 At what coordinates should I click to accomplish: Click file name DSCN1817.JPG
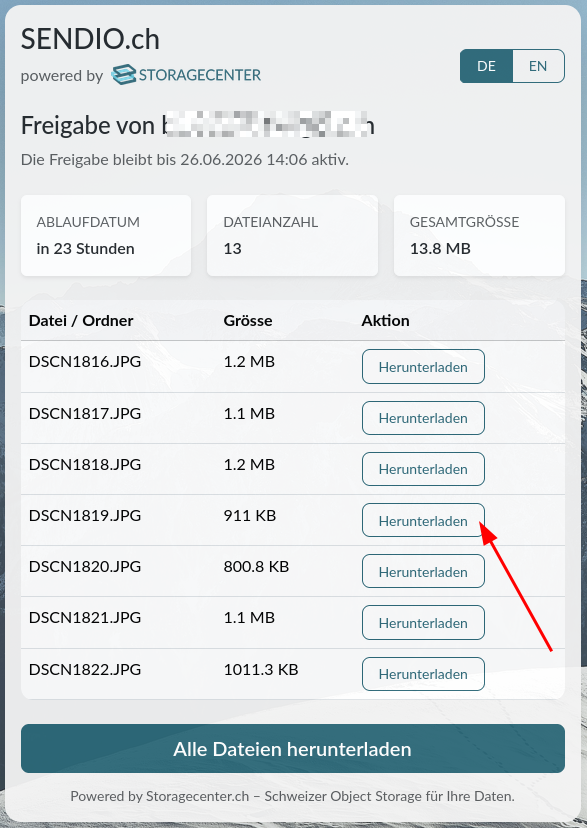[85, 413]
